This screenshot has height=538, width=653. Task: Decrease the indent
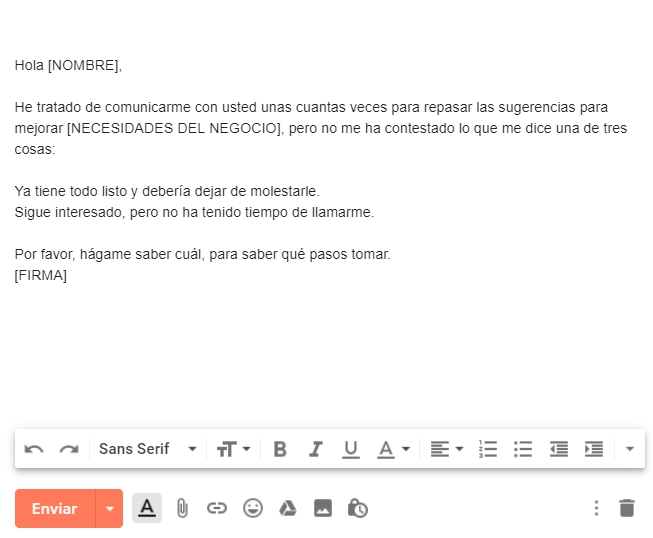coord(558,449)
